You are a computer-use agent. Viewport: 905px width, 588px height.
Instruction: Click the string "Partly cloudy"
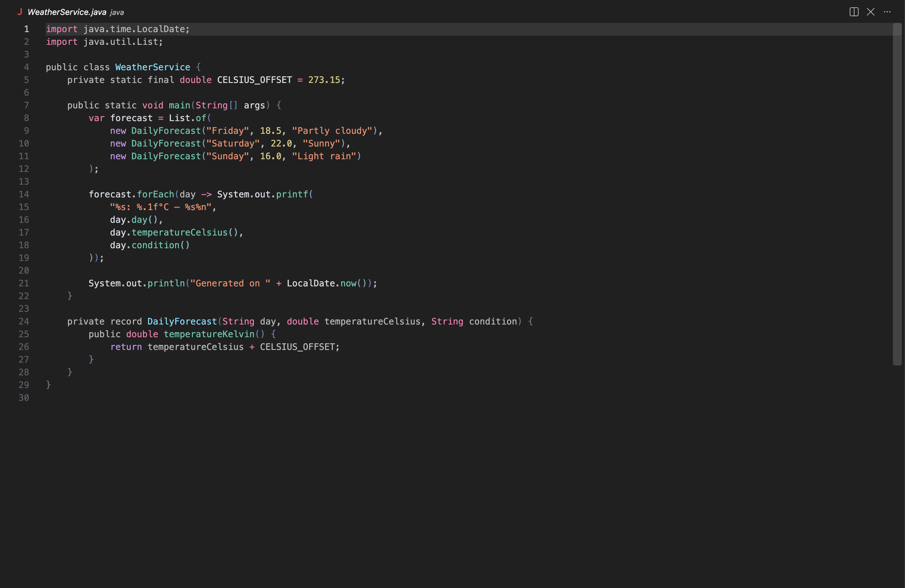pos(332,131)
